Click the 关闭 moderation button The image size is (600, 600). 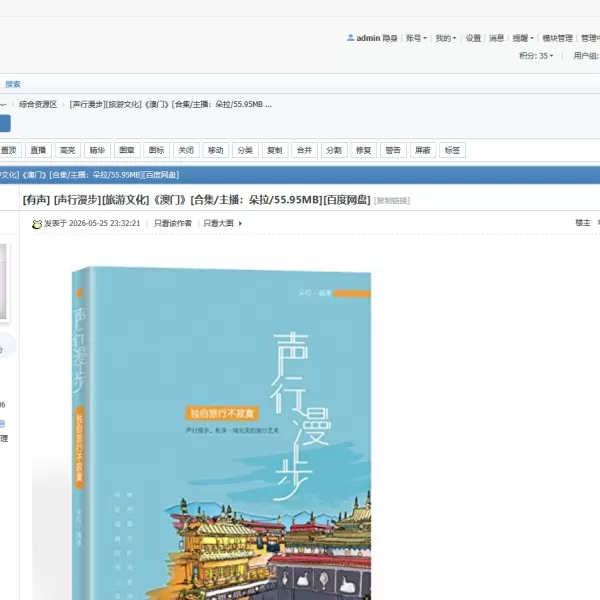186,150
